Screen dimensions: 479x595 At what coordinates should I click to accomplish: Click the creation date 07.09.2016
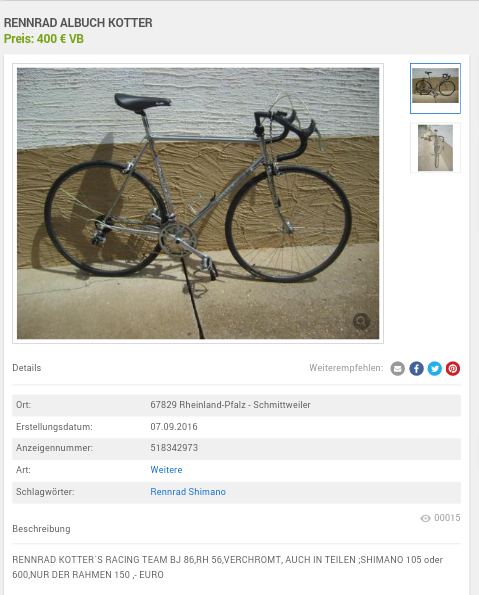174,427
